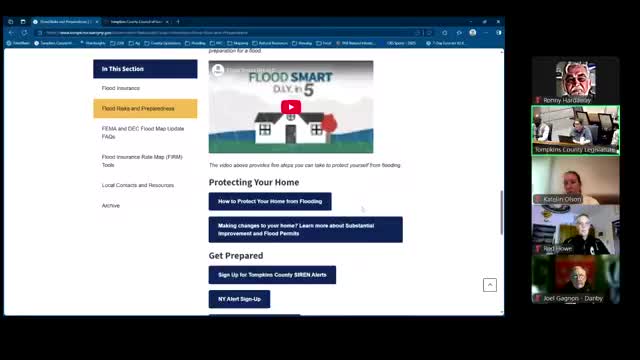Select Rod Howe's video tile

pyautogui.click(x=576, y=230)
